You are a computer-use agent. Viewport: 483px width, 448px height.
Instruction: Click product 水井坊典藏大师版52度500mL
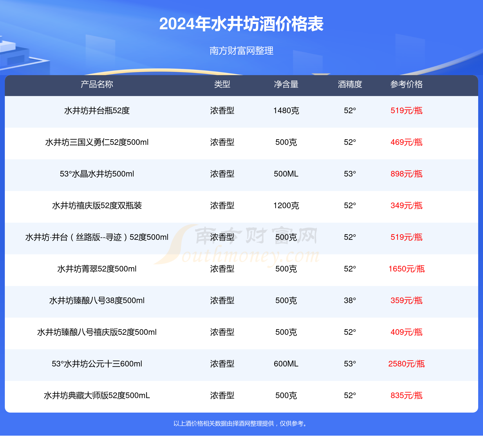point(97,395)
